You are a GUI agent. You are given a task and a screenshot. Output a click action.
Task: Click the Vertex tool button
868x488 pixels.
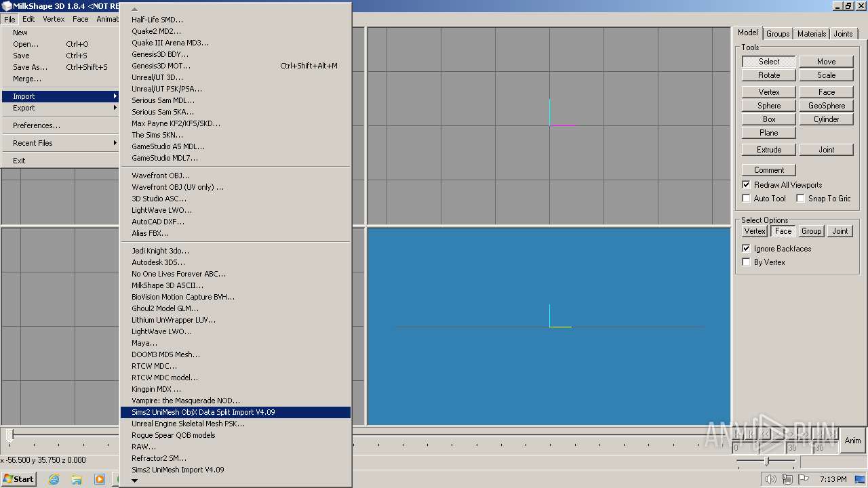[769, 92]
